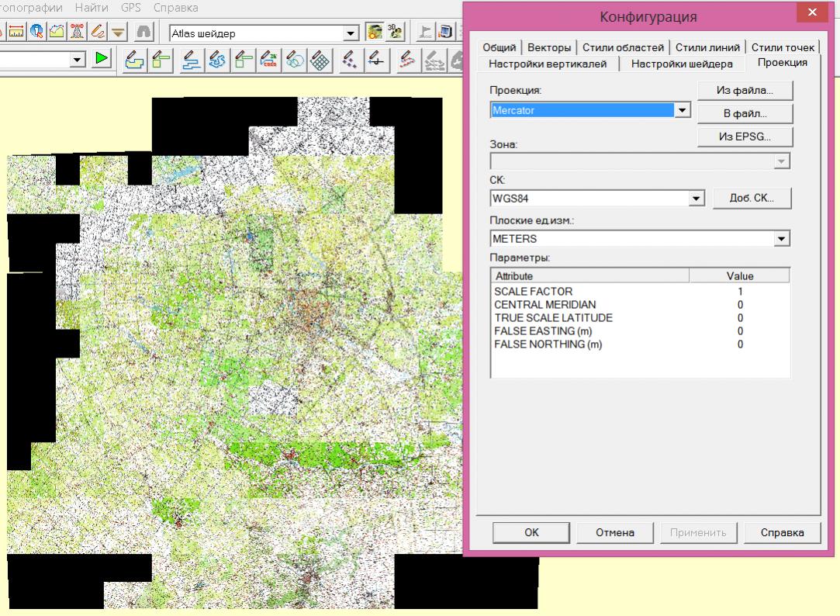The image size is (840, 616).
Task: Open the Проекция Mercator dropdown
Action: click(x=683, y=111)
